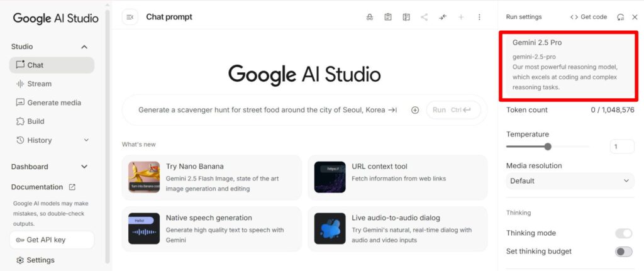Open the Documentation external link
This screenshot has height=271, width=644.
tap(43, 187)
